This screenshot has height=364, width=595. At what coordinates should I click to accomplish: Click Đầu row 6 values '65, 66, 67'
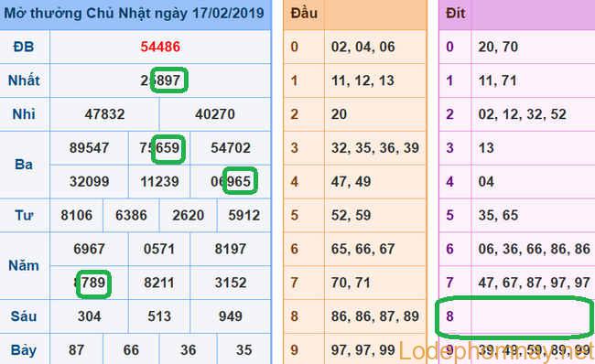pyautogui.click(x=363, y=249)
